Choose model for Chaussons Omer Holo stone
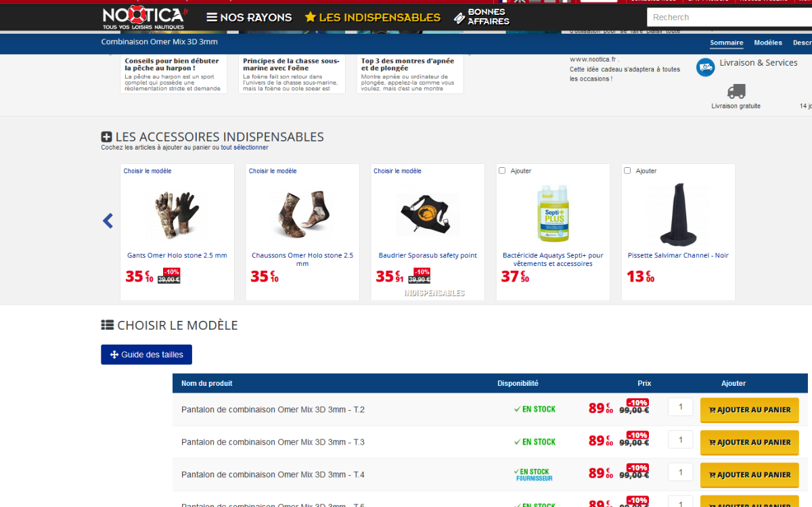 coord(273,171)
